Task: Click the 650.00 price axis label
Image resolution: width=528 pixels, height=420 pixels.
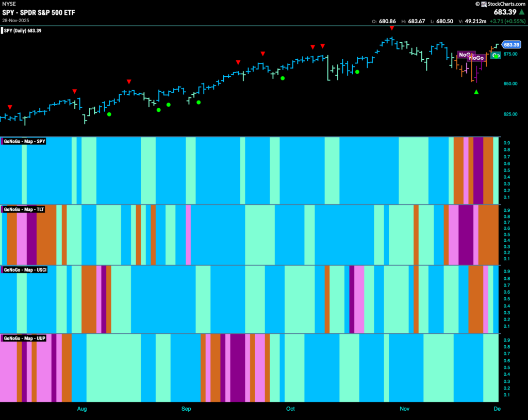Action: click(510, 83)
